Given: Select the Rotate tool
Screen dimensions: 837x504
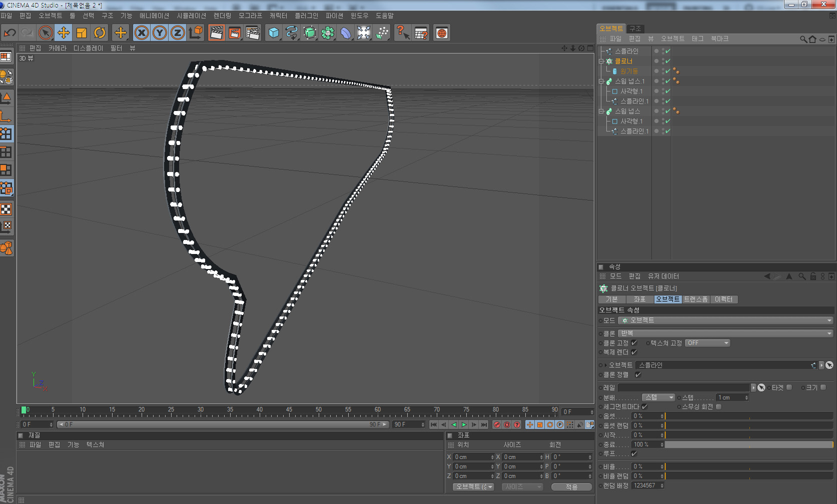Looking at the screenshot, I should click(x=100, y=33).
